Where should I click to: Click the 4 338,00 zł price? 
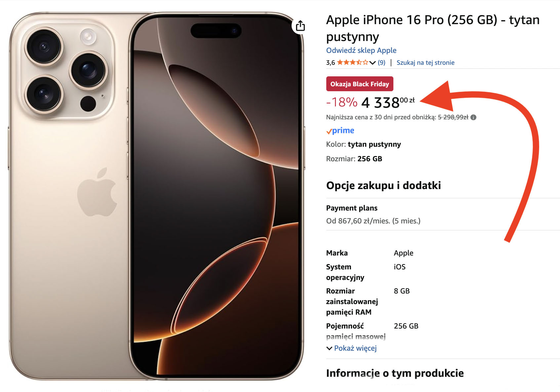pyautogui.click(x=388, y=102)
